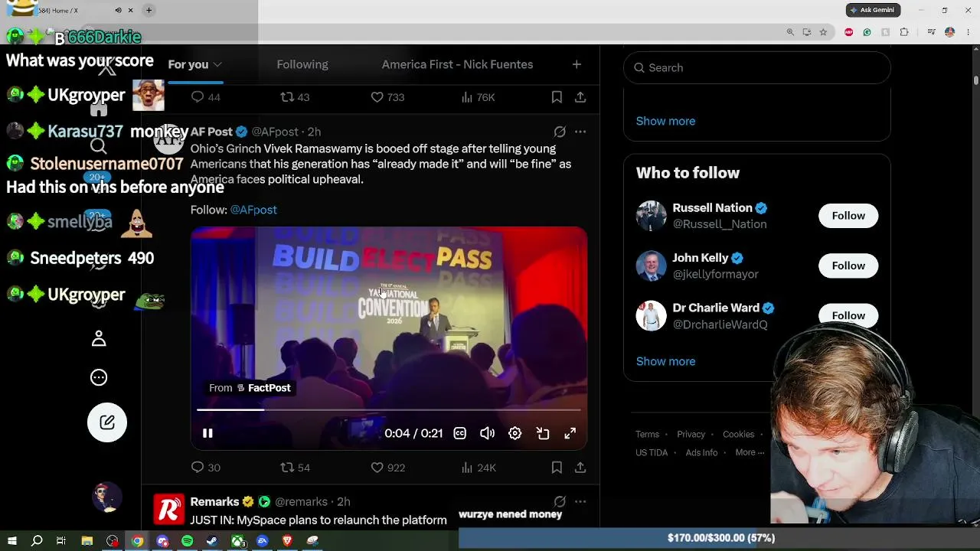This screenshot has width=980, height=551.
Task: Click the X search field
Action: click(757, 67)
